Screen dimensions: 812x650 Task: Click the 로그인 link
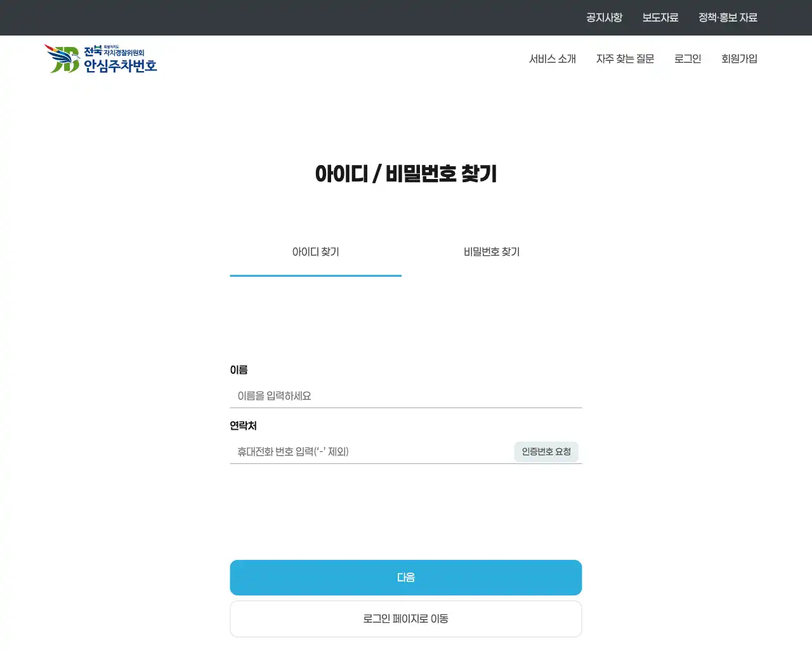tap(688, 58)
